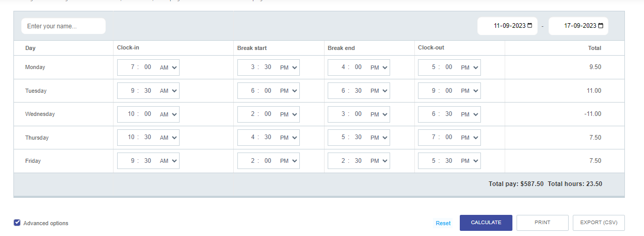
Task: Click the Print button
Action: point(542,223)
